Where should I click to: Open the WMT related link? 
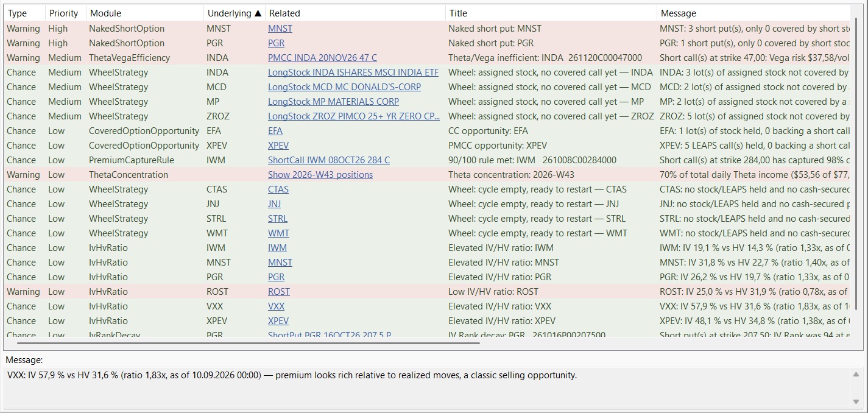[279, 233]
